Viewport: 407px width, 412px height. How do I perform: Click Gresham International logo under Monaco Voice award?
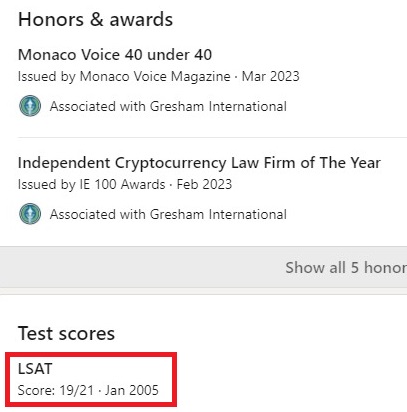pyautogui.click(x=30, y=106)
